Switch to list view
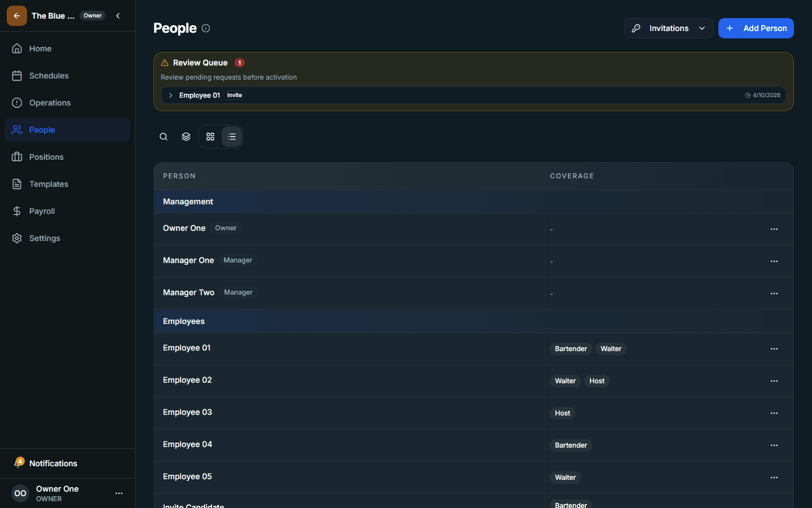Viewport: 812px width, 508px height. click(x=232, y=137)
